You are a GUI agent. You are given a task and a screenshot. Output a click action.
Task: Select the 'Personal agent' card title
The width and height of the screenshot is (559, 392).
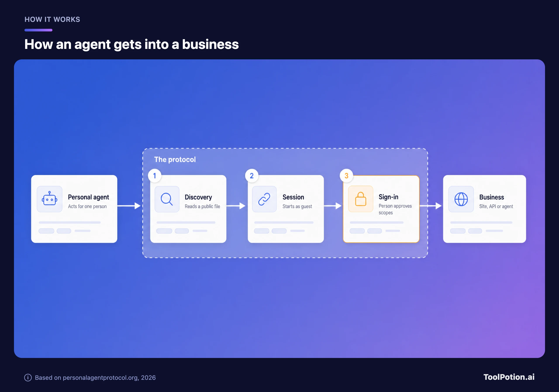click(88, 197)
